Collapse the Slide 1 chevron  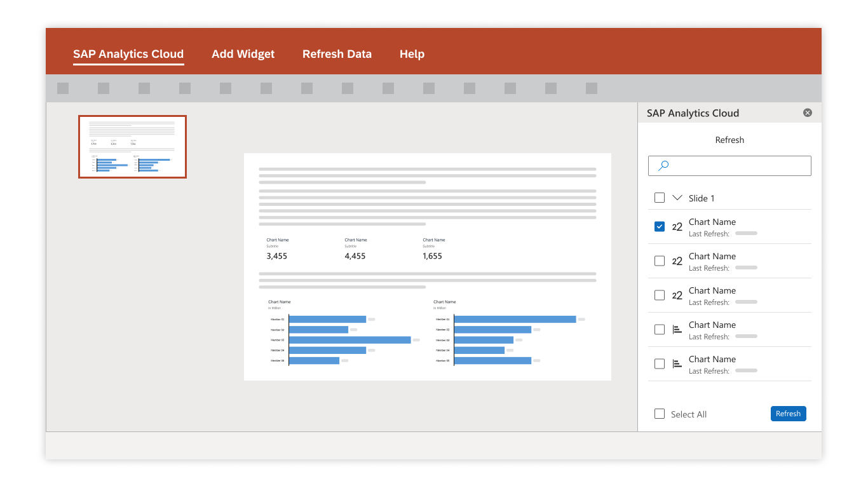tap(677, 198)
